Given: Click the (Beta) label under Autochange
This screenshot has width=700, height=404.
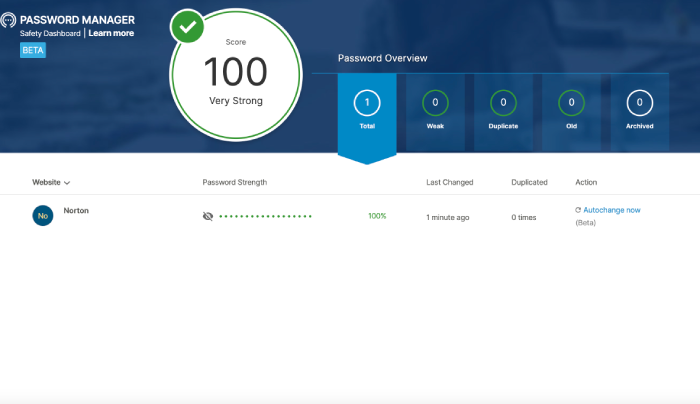Looking at the screenshot, I should tap(585, 222).
